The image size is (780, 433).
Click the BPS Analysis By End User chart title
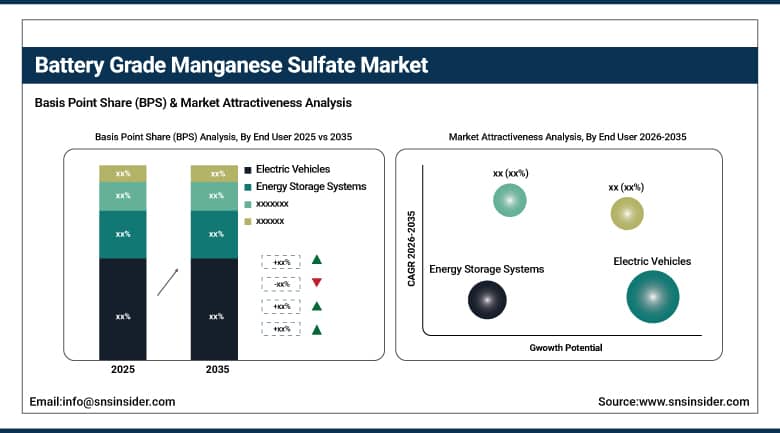click(x=223, y=137)
